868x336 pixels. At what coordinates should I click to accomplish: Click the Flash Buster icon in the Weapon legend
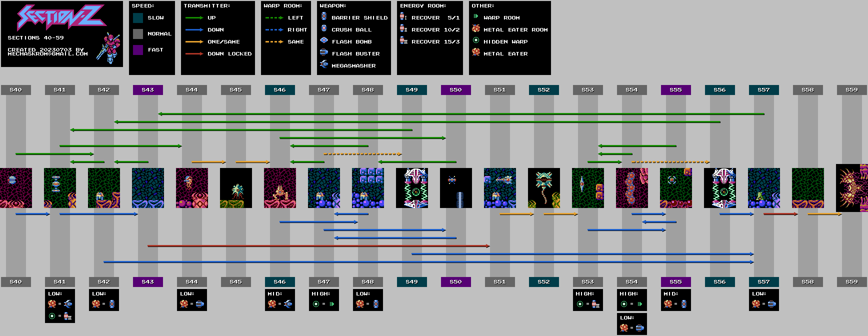pyautogui.click(x=324, y=52)
